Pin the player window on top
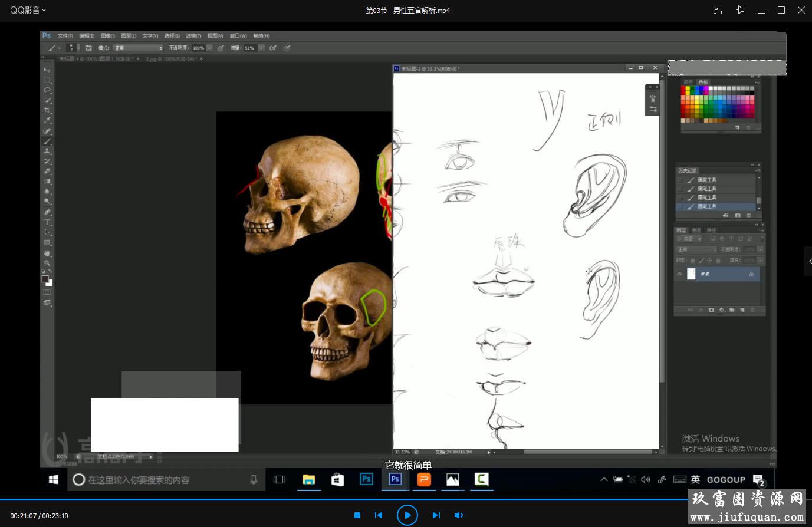This screenshot has height=527, width=812. [x=740, y=10]
